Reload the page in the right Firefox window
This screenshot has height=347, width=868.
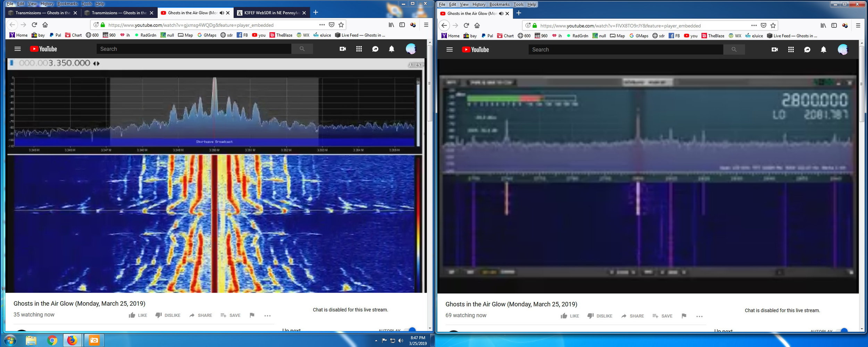pyautogui.click(x=466, y=25)
